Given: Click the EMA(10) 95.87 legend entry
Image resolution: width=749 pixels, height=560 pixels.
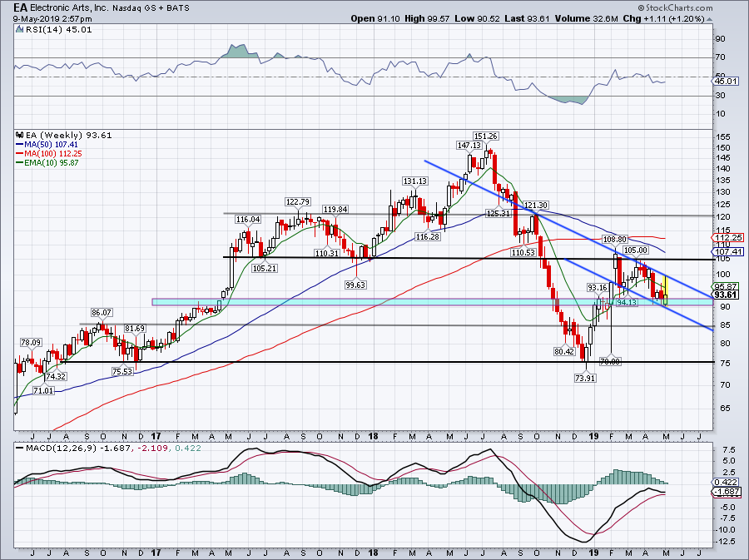Looking at the screenshot, I should (x=47, y=162).
